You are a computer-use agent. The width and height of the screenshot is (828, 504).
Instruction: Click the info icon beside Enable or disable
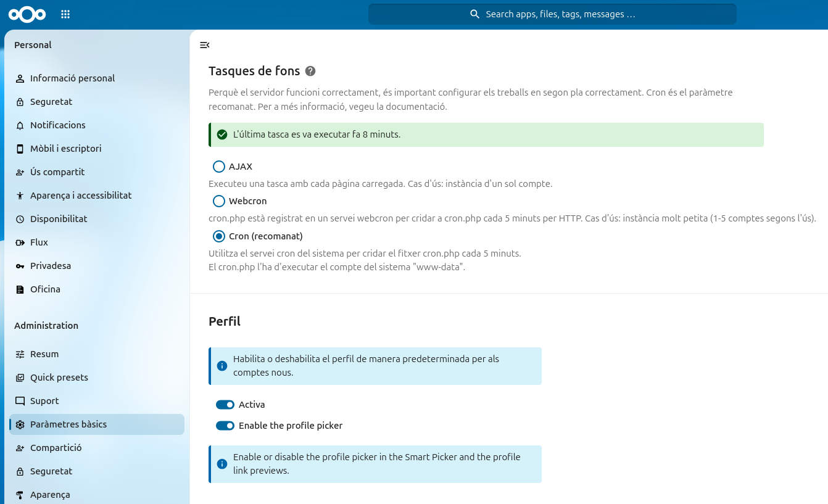click(222, 464)
